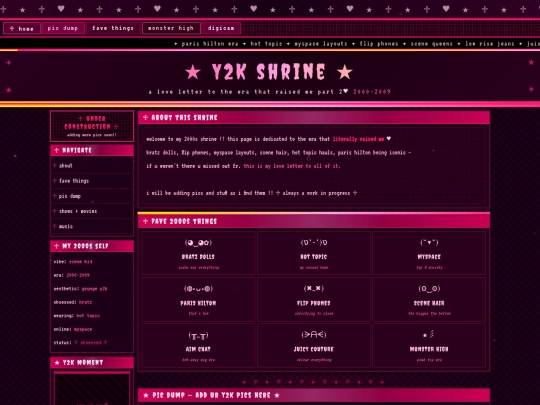
Task: Click the Juicy Couture kaomoji face
Action: tap(314, 334)
